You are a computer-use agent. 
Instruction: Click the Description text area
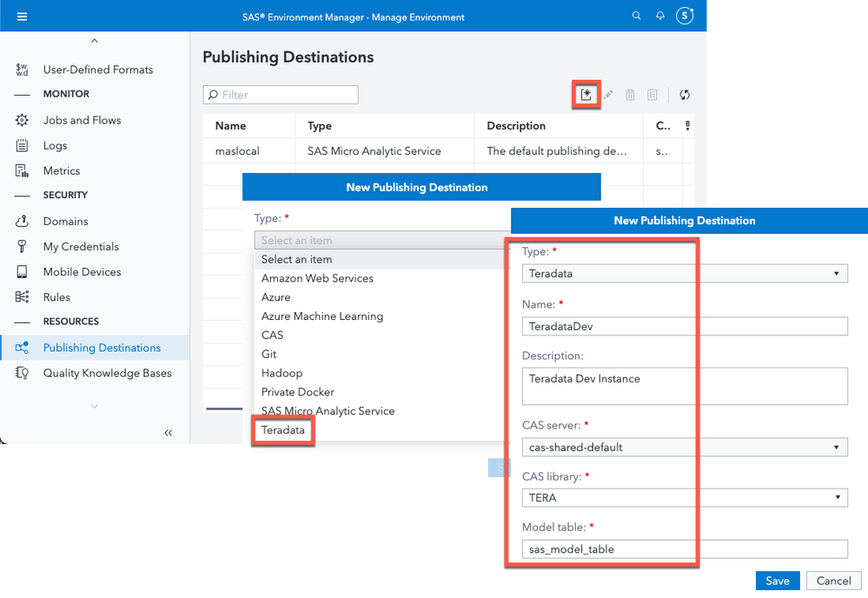(x=684, y=386)
